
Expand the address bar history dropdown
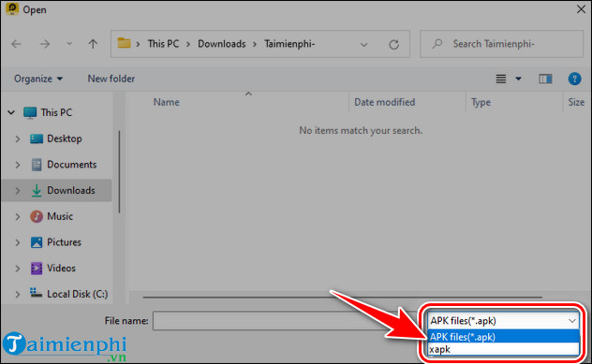(363, 45)
